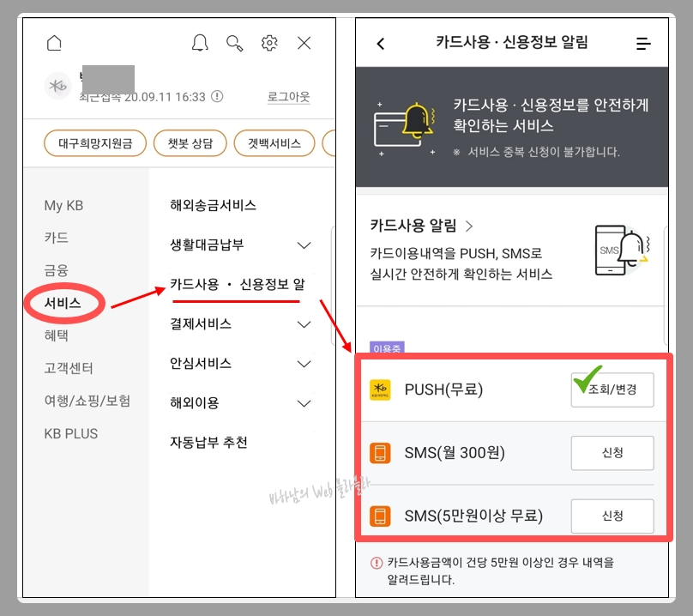Viewport: 693px width, 616px height.
Task: Tap the 겟백서비스 chip
Action: pos(274,143)
